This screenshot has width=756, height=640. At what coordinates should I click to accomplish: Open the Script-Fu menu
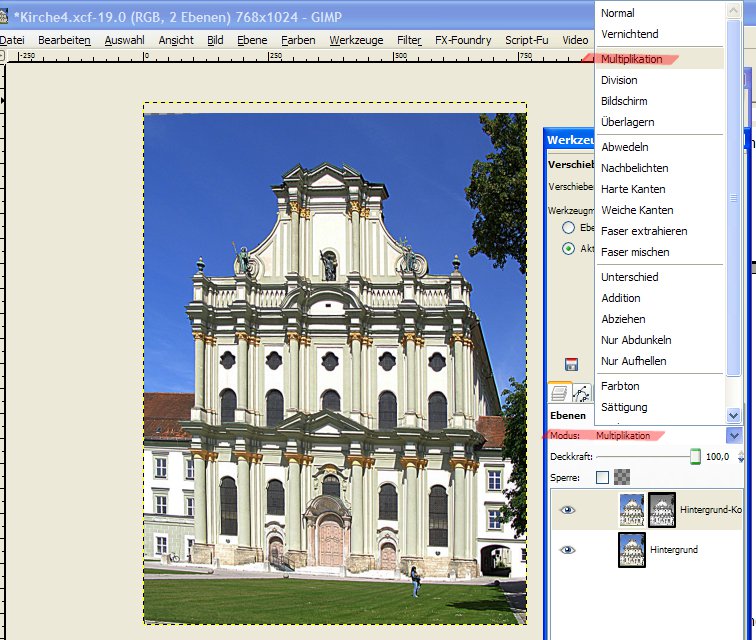coord(526,40)
